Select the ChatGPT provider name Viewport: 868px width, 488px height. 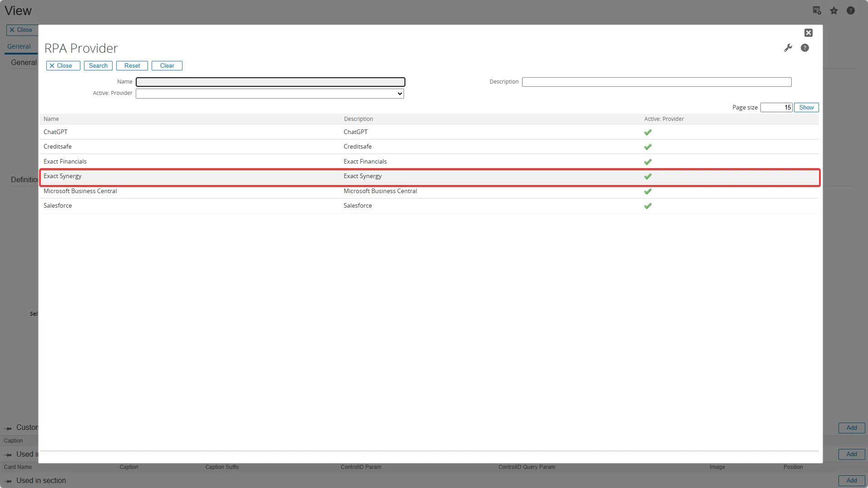coord(55,132)
